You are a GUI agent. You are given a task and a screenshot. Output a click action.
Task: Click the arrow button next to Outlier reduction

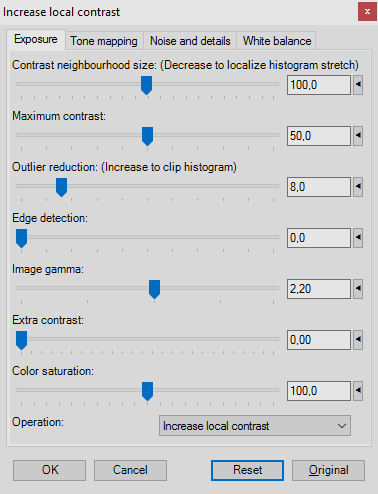point(358,187)
